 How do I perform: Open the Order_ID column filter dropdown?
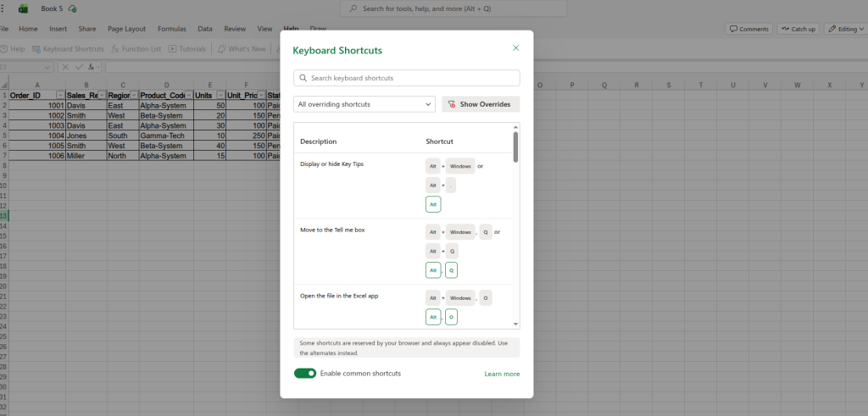pyautogui.click(x=59, y=95)
